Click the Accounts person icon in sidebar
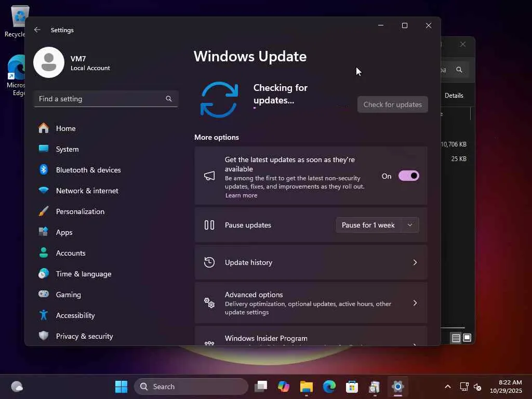Viewport: 532px width, 399px height. [x=44, y=253]
